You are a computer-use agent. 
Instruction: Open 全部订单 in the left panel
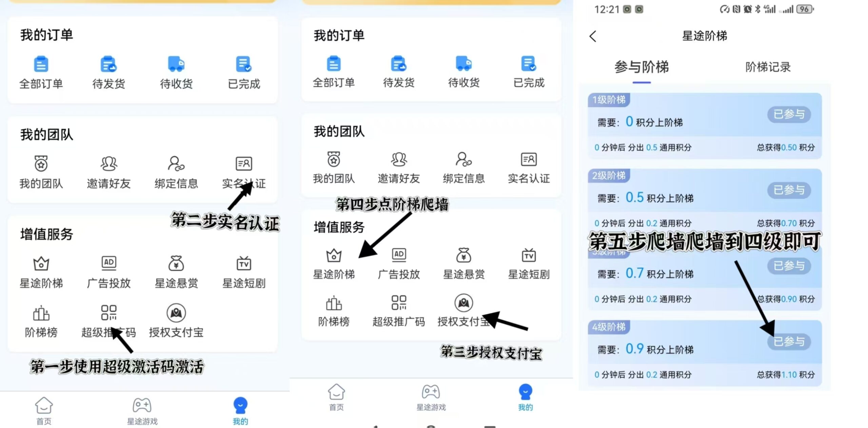tap(41, 73)
